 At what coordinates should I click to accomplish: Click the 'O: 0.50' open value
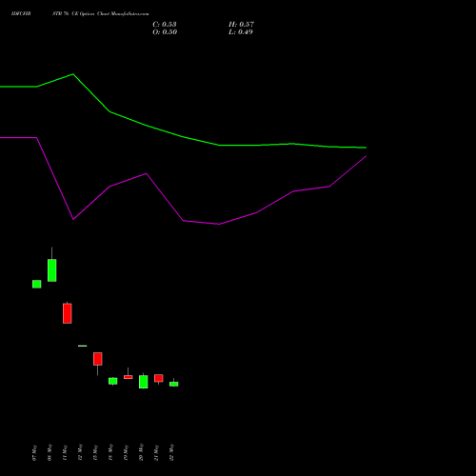(x=165, y=31)
